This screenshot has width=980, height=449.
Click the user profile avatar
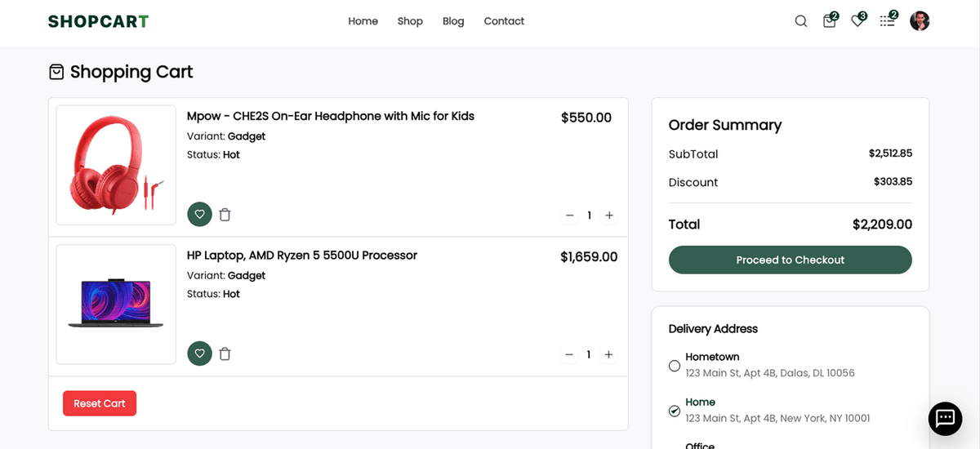tap(920, 21)
